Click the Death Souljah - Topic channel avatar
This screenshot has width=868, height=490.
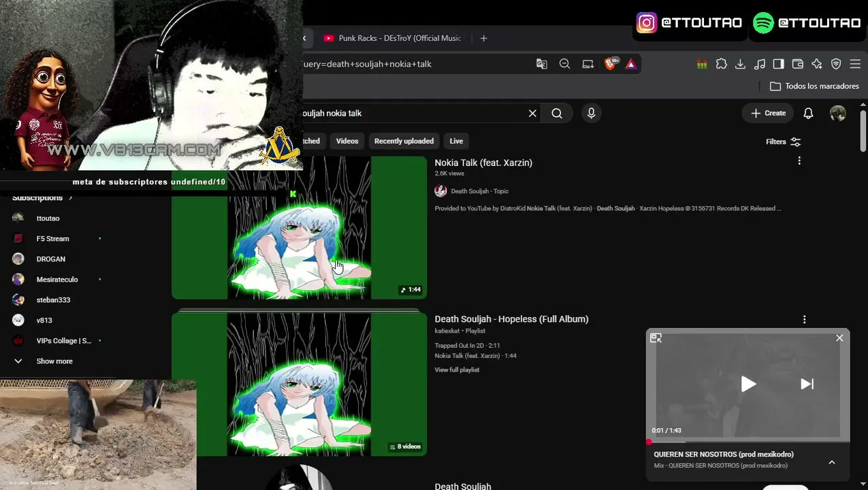[440, 191]
